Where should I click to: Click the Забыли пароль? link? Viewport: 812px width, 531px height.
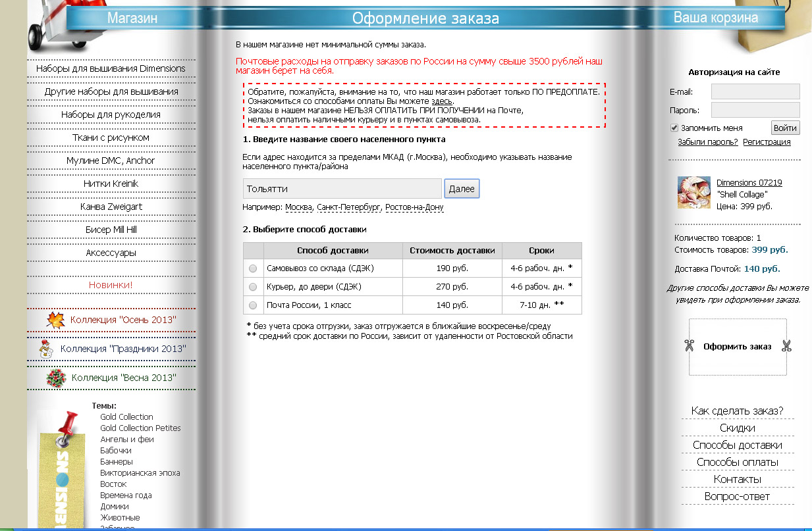707,142
